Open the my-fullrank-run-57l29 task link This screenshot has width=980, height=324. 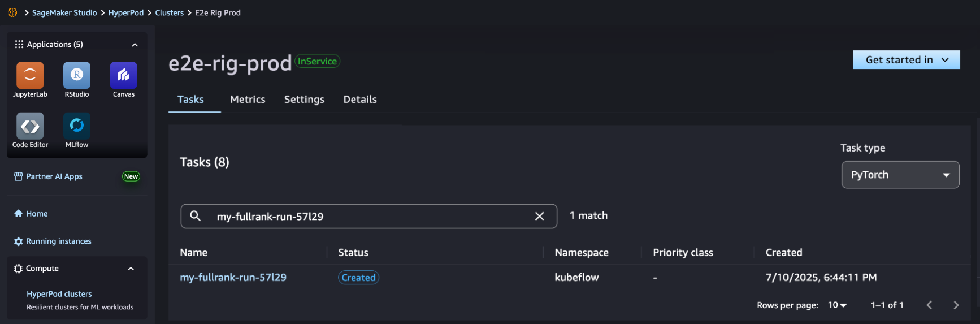coord(233,278)
